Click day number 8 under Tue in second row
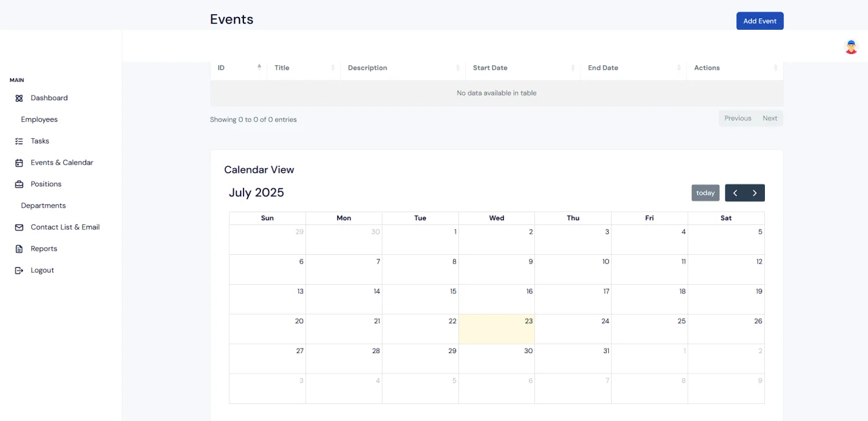Image resolution: width=868 pixels, height=421 pixels. coord(454,262)
